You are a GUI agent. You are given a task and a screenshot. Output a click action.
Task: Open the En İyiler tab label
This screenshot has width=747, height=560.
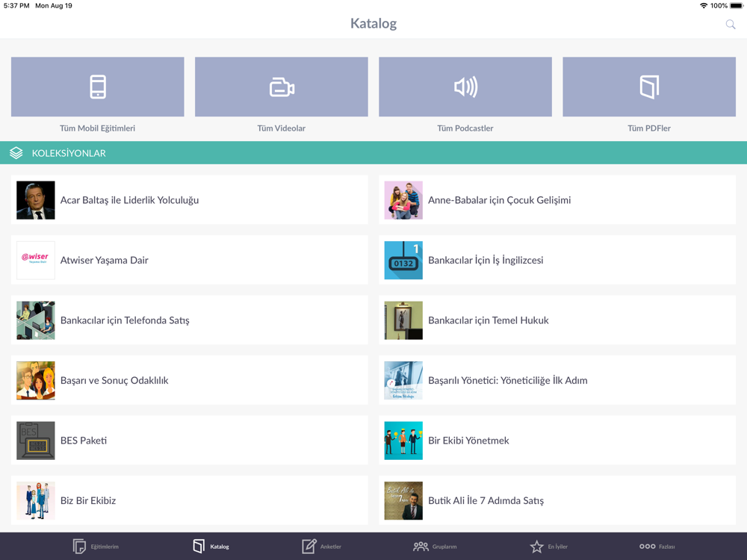558,547
